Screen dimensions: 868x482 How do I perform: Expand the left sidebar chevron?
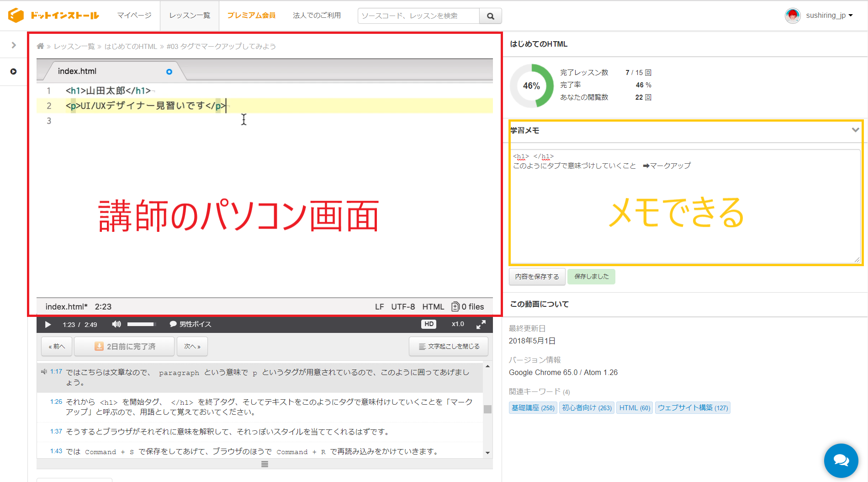click(x=14, y=45)
